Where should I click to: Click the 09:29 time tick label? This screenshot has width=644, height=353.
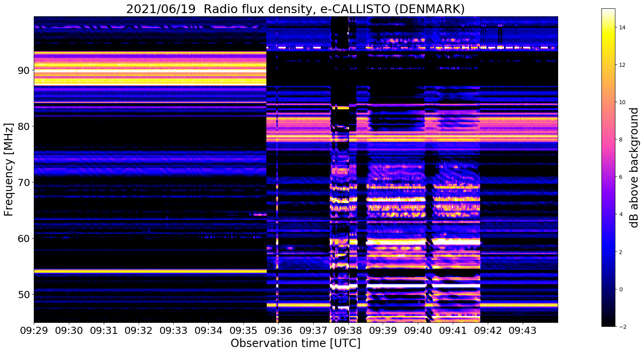coord(34,330)
